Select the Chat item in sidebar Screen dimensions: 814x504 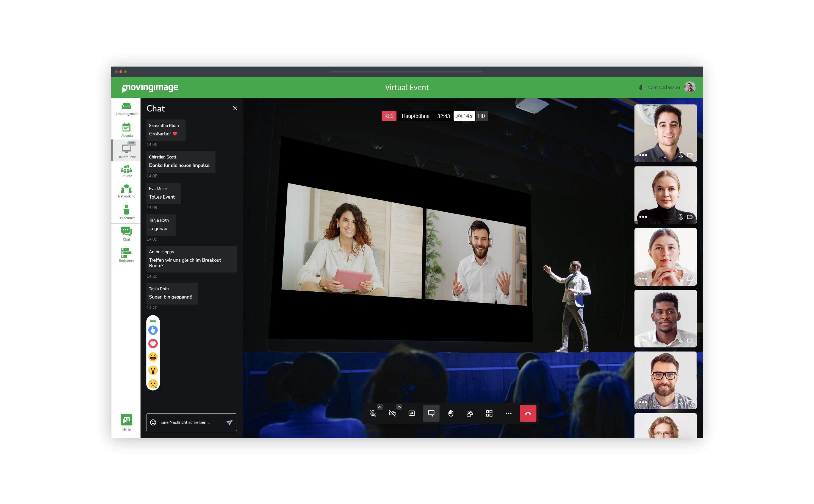(126, 234)
